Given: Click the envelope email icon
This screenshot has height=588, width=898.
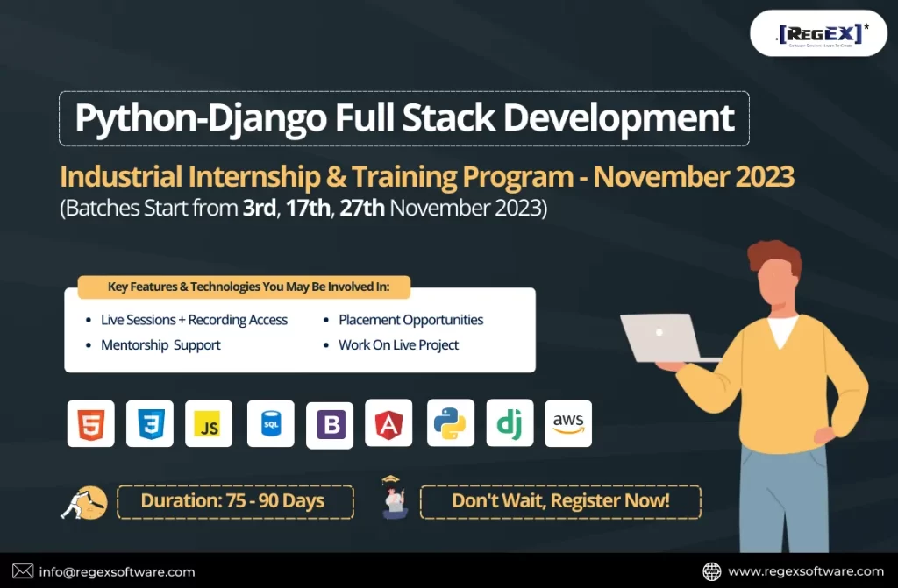Looking at the screenshot, I should [22, 571].
